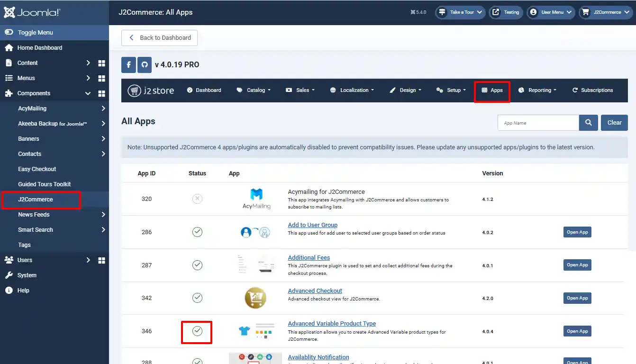This screenshot has height=364, width=636.
Task: Open the User Menu dropdown
Action: 551,12
